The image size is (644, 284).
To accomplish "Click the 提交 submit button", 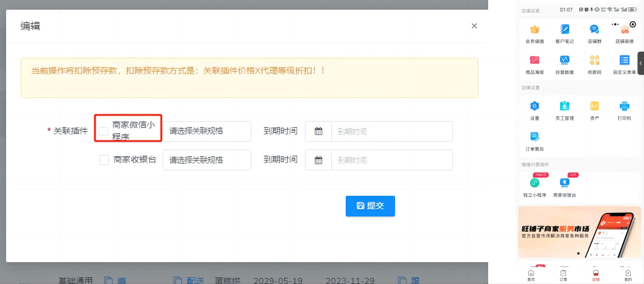I will (x=370, y=206).
